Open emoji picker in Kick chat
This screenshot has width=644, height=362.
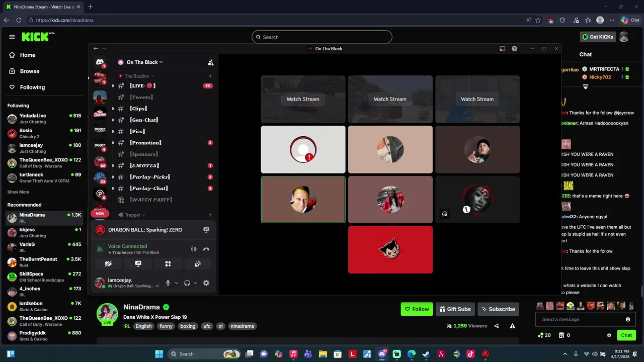point(628,319)
